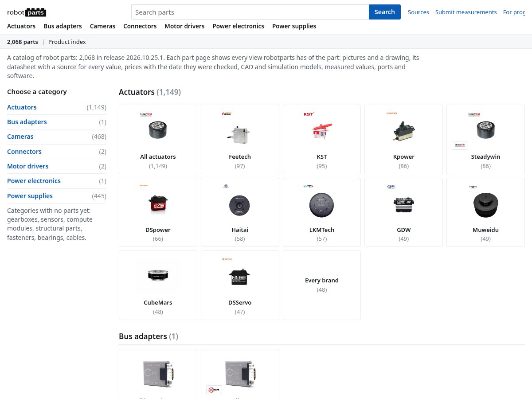
Task: Open the Sources link
Action: point(419,12)
